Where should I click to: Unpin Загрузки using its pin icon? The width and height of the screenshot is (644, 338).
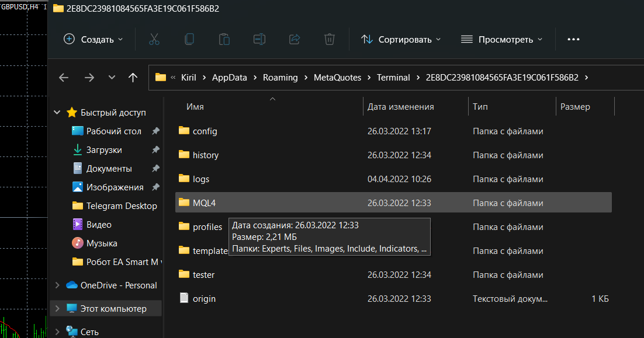click(x=155, y=150)
